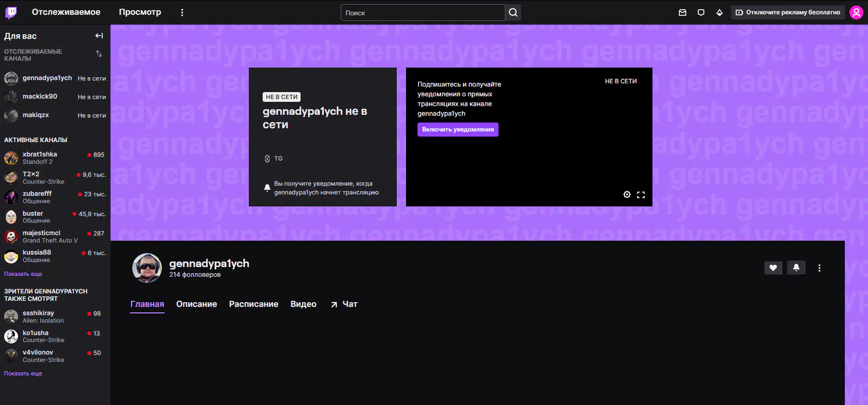Switch to the 'Видео' tab
The image size is (868, 405).
coord(303,304)
